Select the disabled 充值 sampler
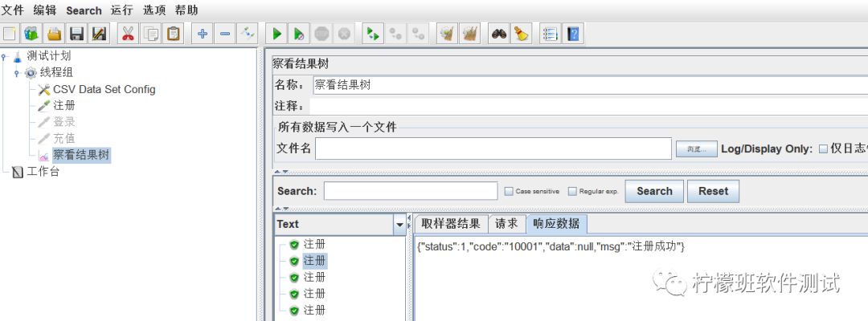Viewport: 868px width, 321px height. pyautogui.click(x=64, y=138)
